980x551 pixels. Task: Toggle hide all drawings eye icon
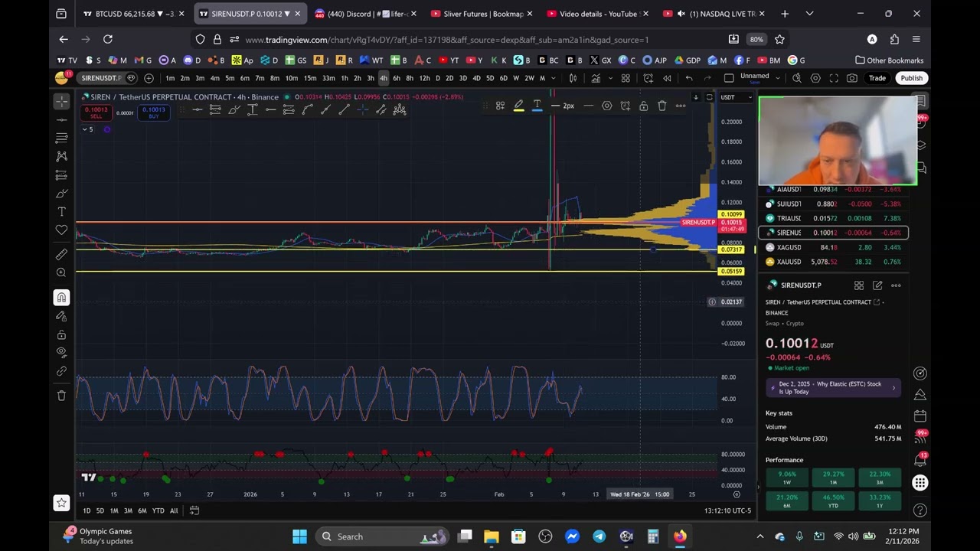61,352
